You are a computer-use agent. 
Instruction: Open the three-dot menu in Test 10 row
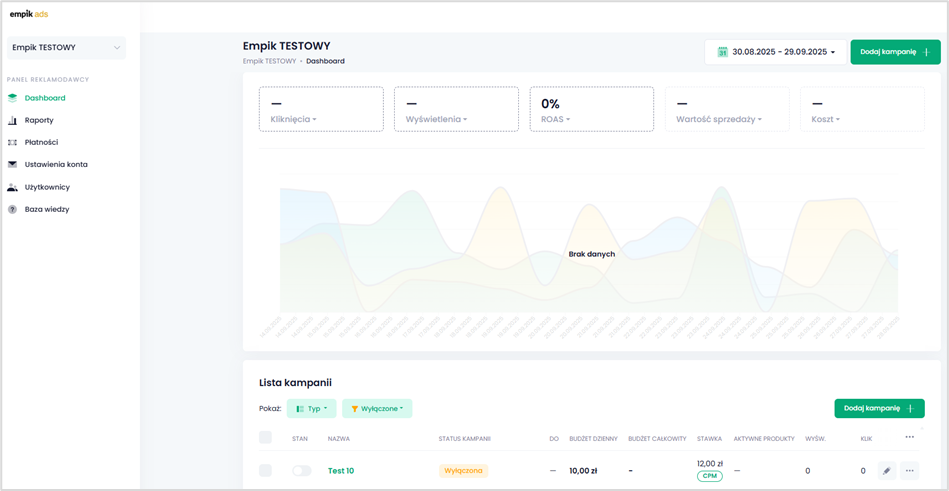(x=909, y=470)
